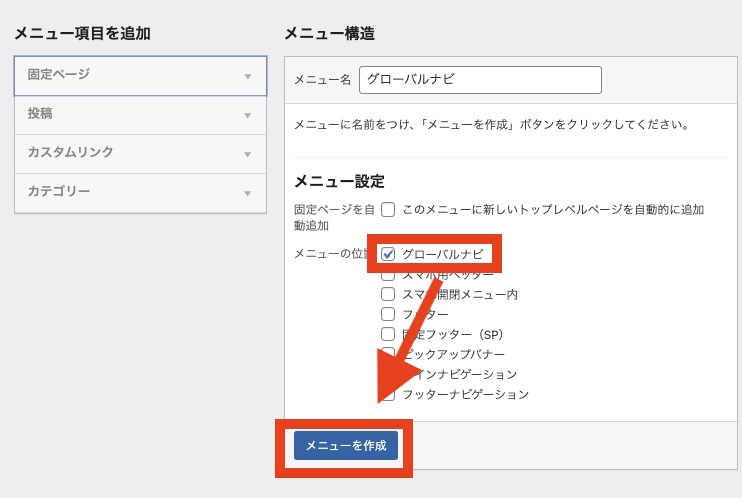The image size is (742, 498).
Task: Click the メニュー名 field label
Action: point(322,80)
